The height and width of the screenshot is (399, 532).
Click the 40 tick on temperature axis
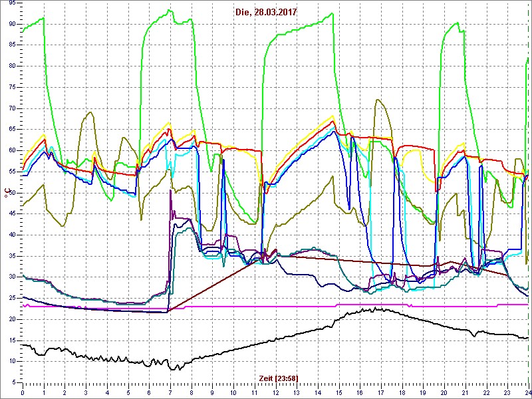(11, 235)
